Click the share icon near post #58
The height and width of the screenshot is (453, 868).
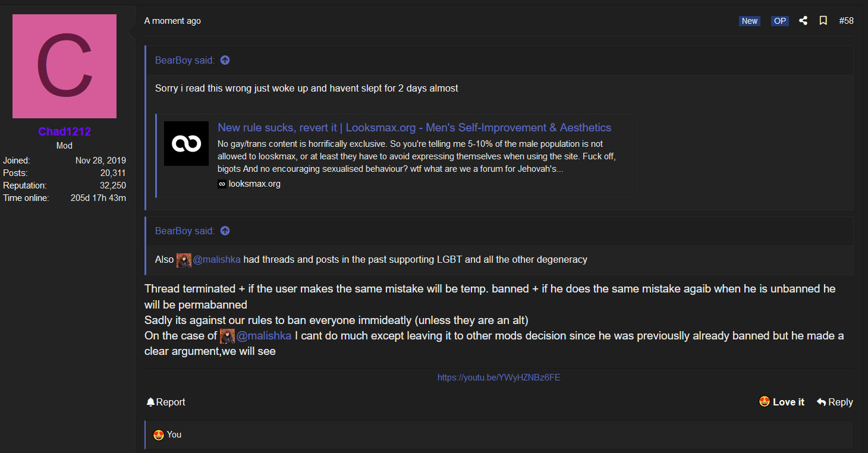(x=803, y=21)
